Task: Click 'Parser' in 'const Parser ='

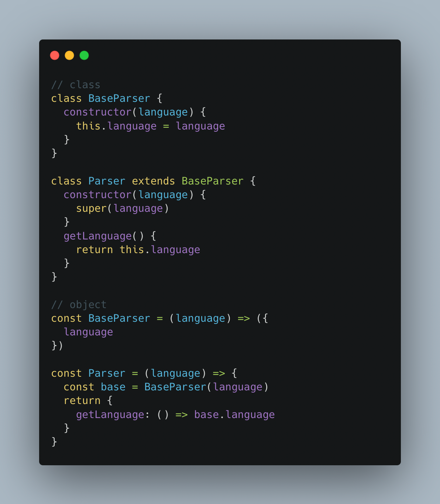Action: 107,373
